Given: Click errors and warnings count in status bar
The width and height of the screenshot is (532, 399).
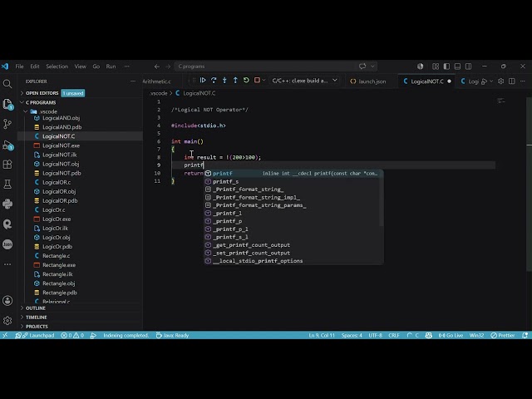Looking at the screenshot, I should [72, 335].
